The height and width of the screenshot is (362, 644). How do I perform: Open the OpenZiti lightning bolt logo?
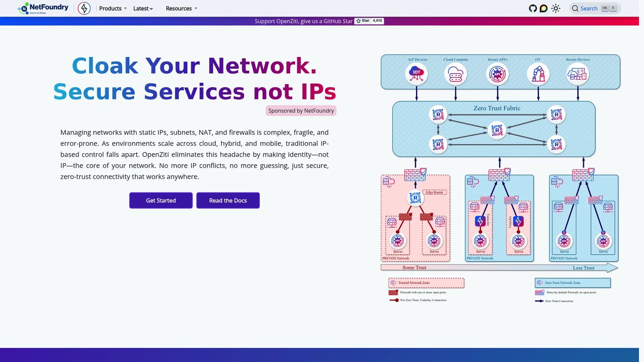pyautogui.click(x=84, y=9)
